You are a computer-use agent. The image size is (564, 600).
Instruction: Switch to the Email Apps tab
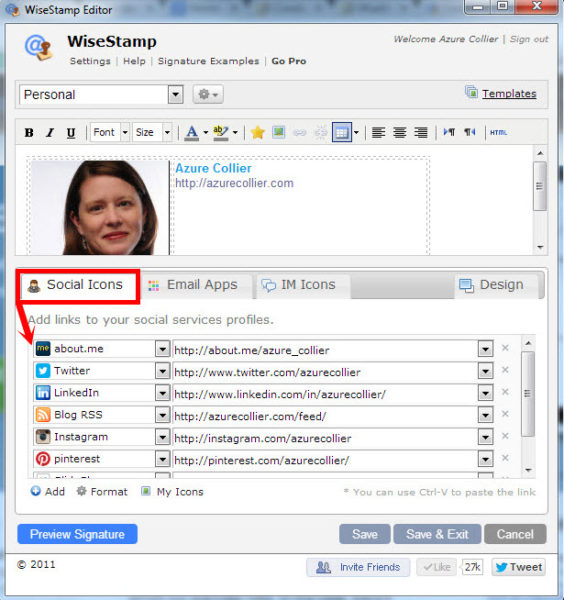[194, 285]
